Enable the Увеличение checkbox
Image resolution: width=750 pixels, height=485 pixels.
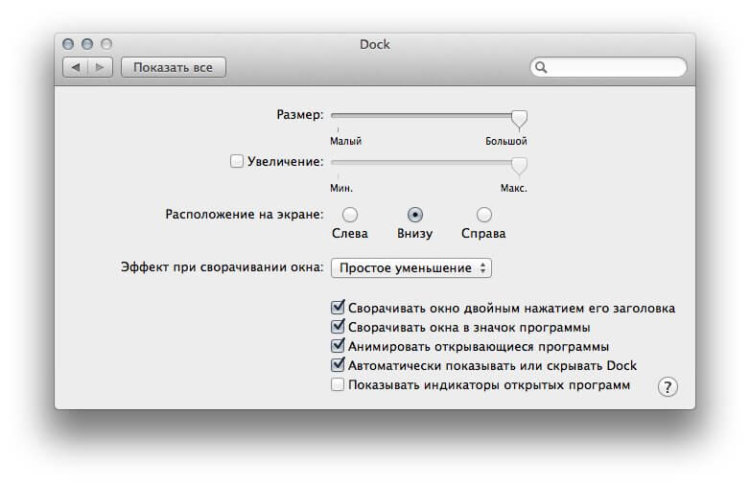[x=237, y=160]
